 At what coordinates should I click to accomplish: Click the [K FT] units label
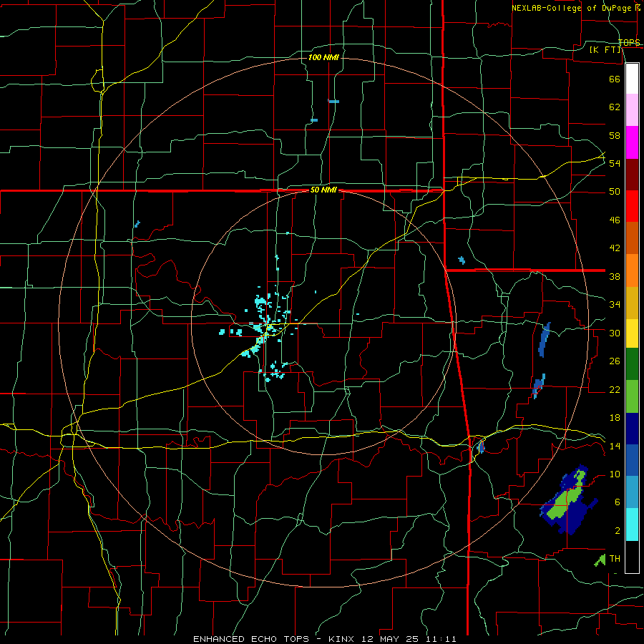[605, 50]
